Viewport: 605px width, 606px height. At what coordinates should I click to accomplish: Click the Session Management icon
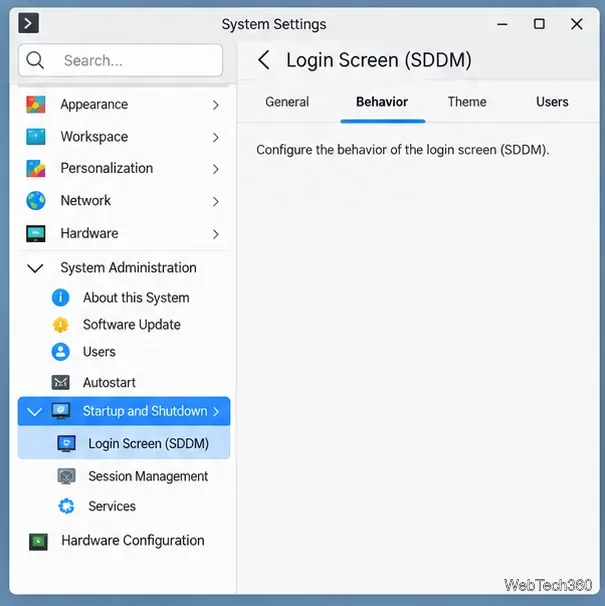click(x=66, y=476)
